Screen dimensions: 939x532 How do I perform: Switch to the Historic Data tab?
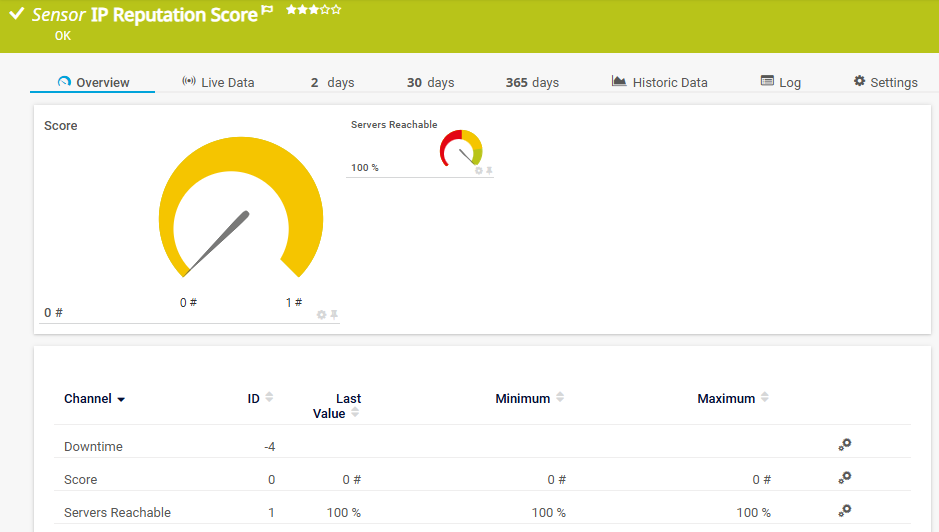(659, 82)
